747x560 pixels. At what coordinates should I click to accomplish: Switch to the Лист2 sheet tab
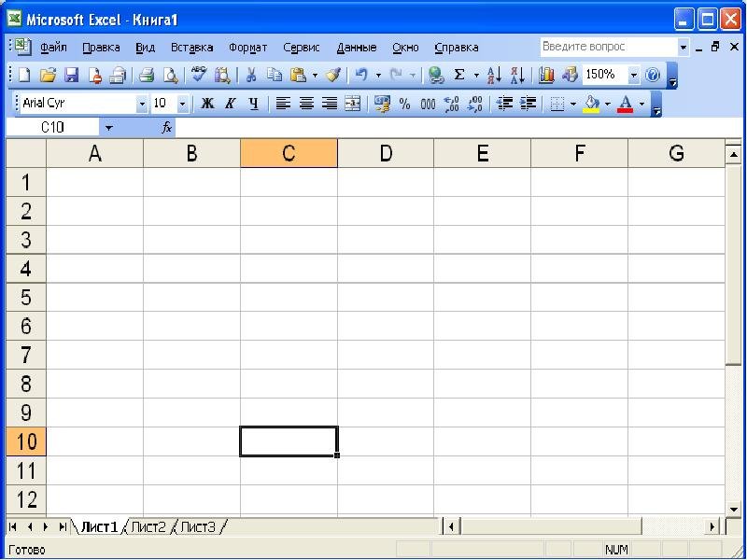pos(148,527)
